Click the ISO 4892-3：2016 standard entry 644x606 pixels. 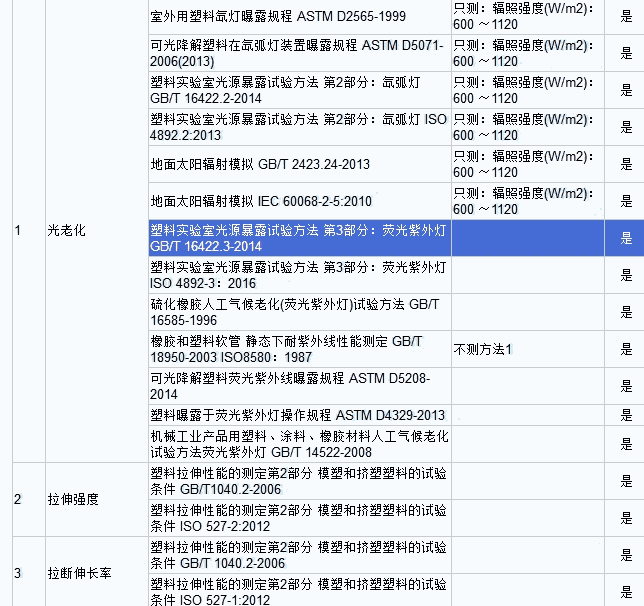click(x=298, y=275)
